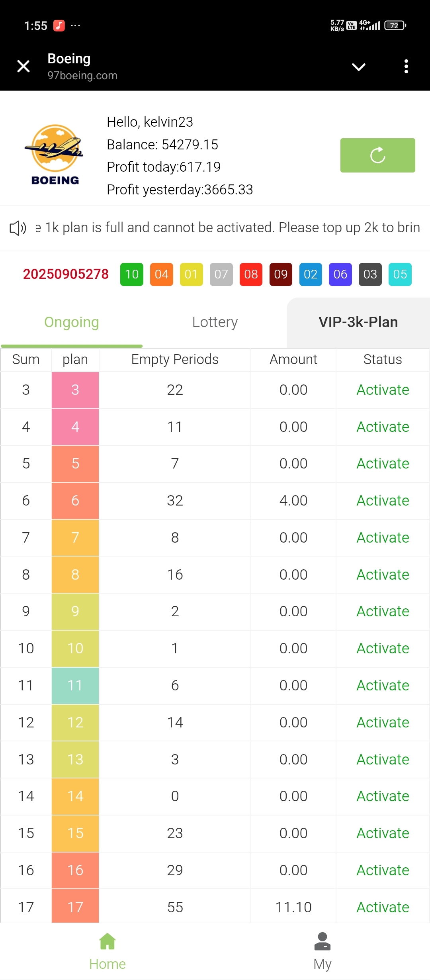Tap the music app notification icon
This screenshot has width=430, height=980.
[59, 25]
